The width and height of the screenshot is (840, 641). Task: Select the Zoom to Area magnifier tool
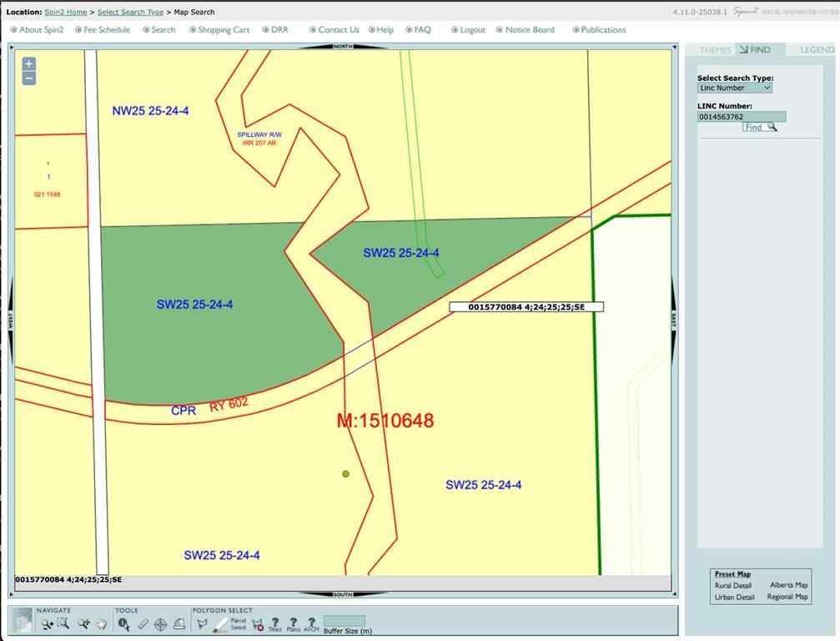pos(63,623)
